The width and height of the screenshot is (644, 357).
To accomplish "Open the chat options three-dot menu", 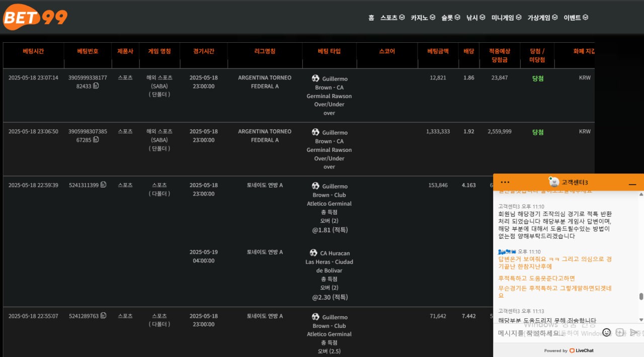I will (506, 182).
